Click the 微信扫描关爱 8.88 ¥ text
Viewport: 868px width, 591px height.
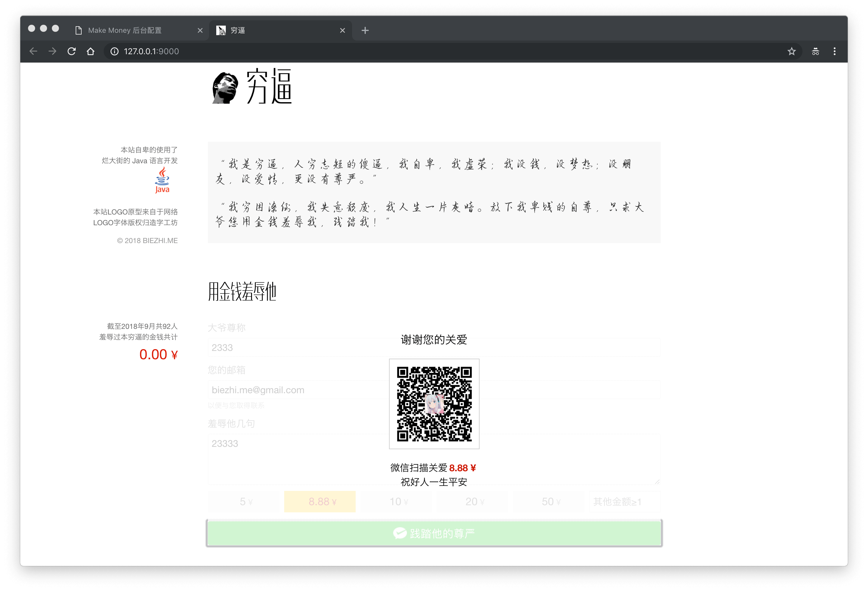pyautogui.click(x=433, y=468)
